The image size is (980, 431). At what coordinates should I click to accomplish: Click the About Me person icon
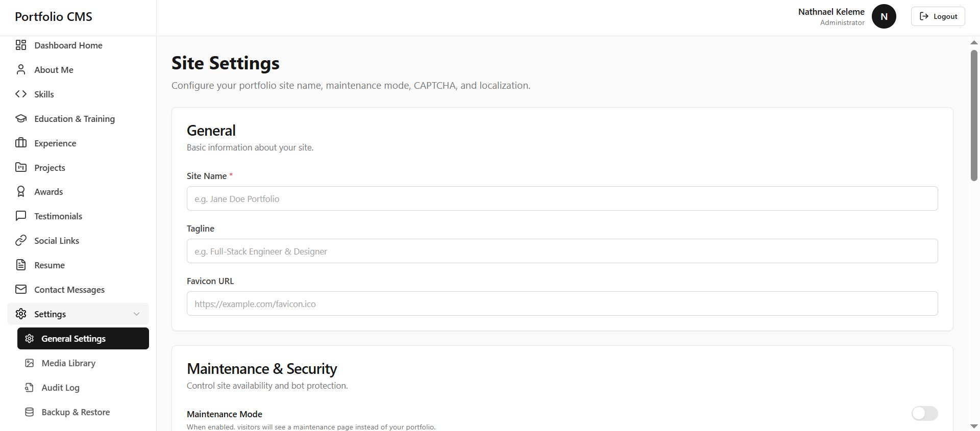point(21,70)
